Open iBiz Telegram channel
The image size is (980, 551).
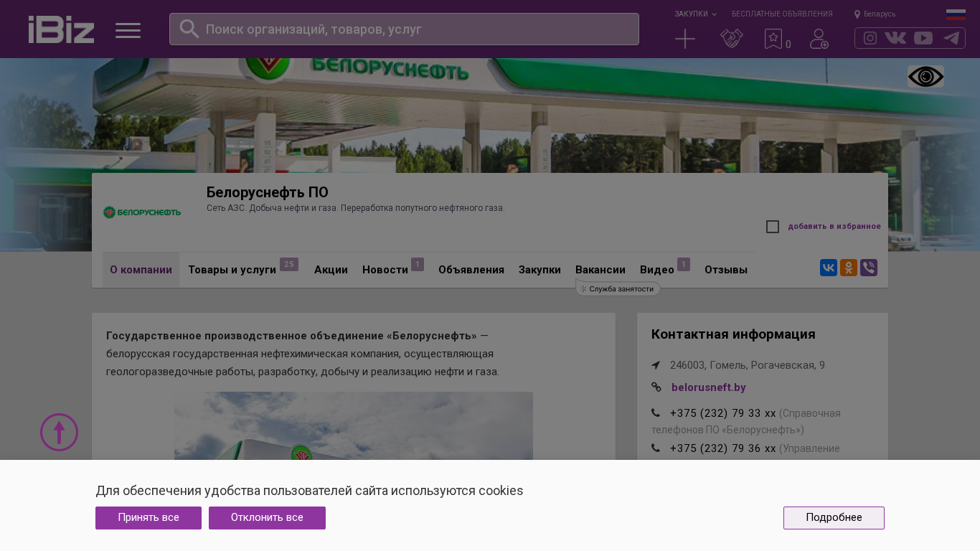[x=951, y=38]
